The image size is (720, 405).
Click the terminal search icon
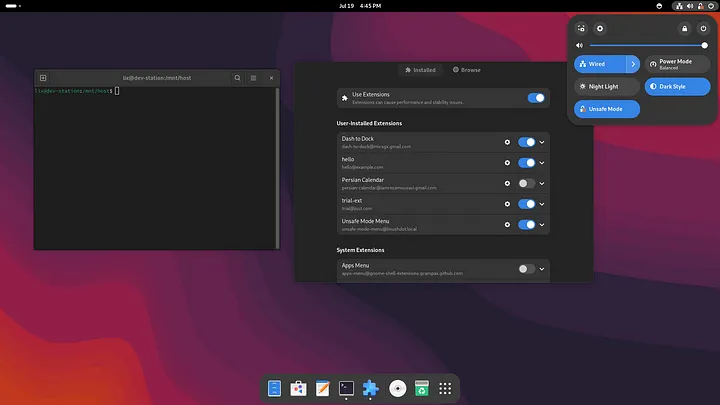(237, 78)
